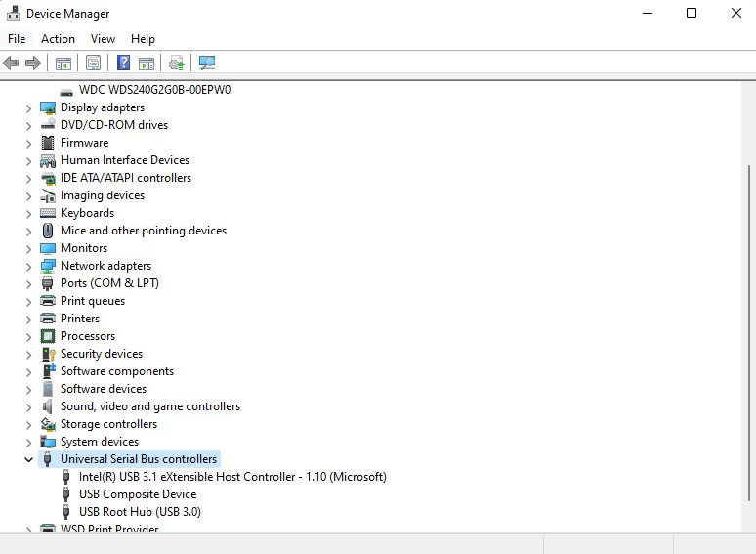Click the Keyboards category icon

(x=48, y=213)
